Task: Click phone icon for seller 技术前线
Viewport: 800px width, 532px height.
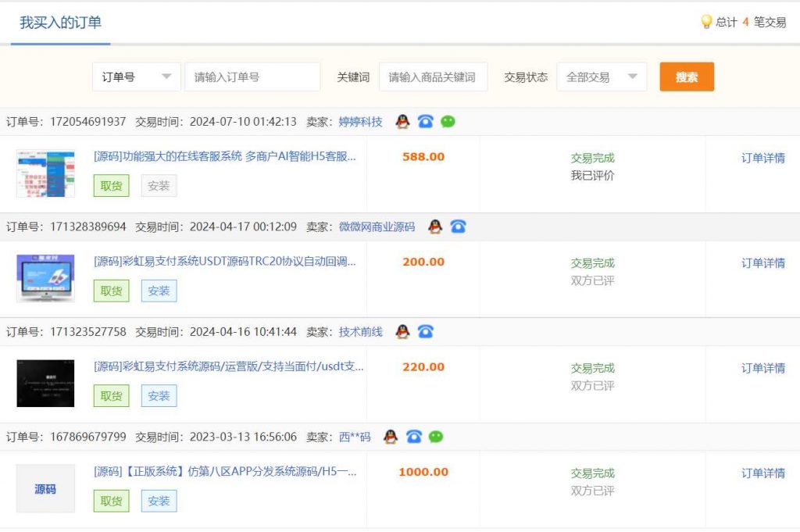Action: click(426, 331)
